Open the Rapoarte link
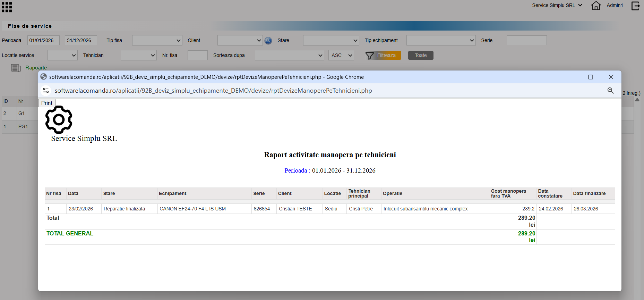644x300 pixels. coord(36,68)
